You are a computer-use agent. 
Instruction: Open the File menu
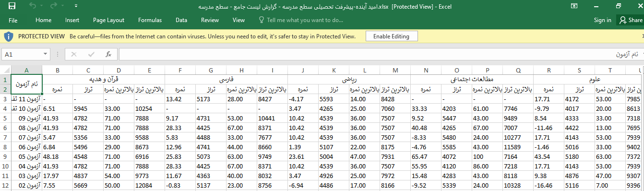click(x=13, y=20)
